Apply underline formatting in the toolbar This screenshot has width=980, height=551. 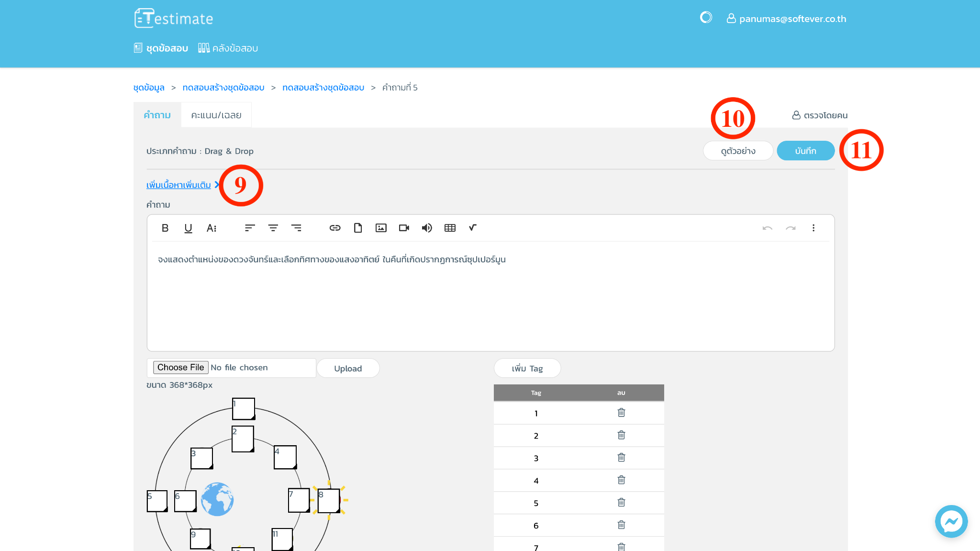tap(188, 228)
